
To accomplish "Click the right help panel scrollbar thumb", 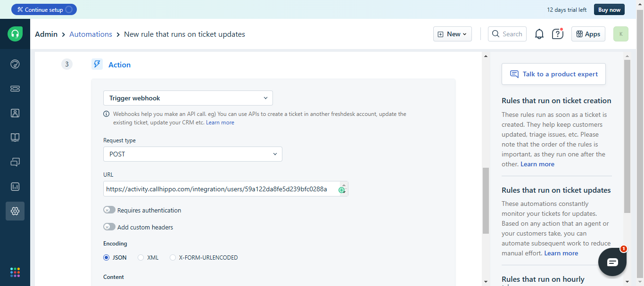I will click(627, 136).
